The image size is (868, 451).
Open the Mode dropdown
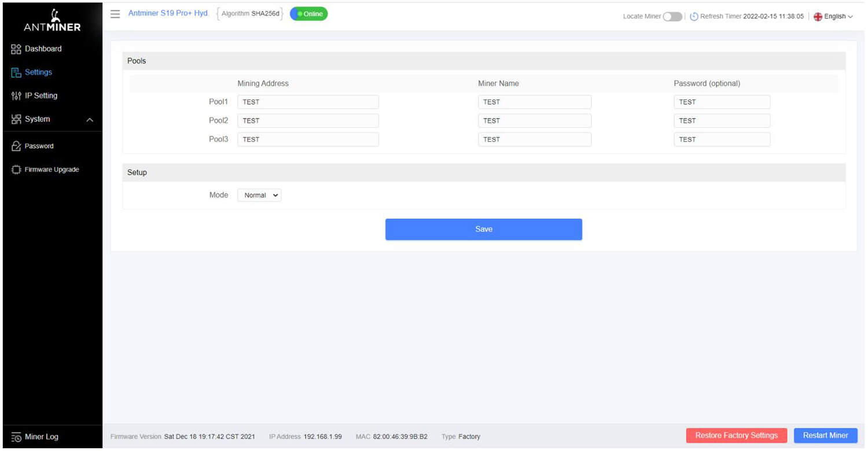(259, 195)
